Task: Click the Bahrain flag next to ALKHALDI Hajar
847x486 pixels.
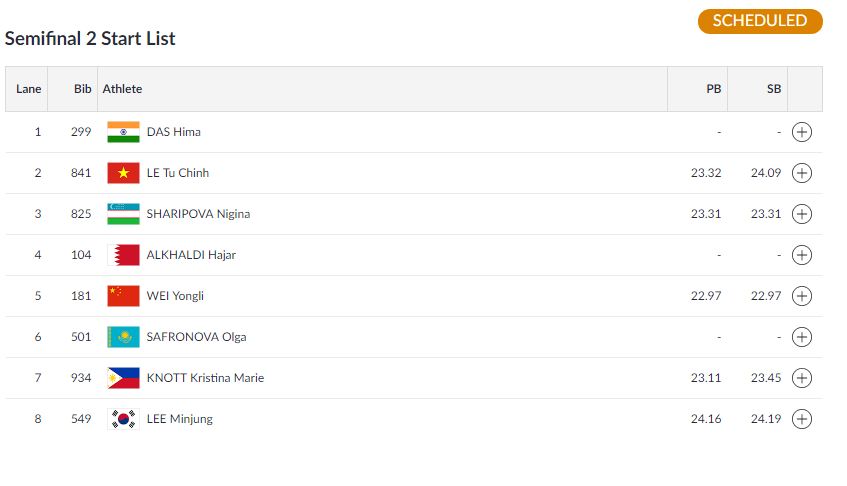Action: pos(124,255)
